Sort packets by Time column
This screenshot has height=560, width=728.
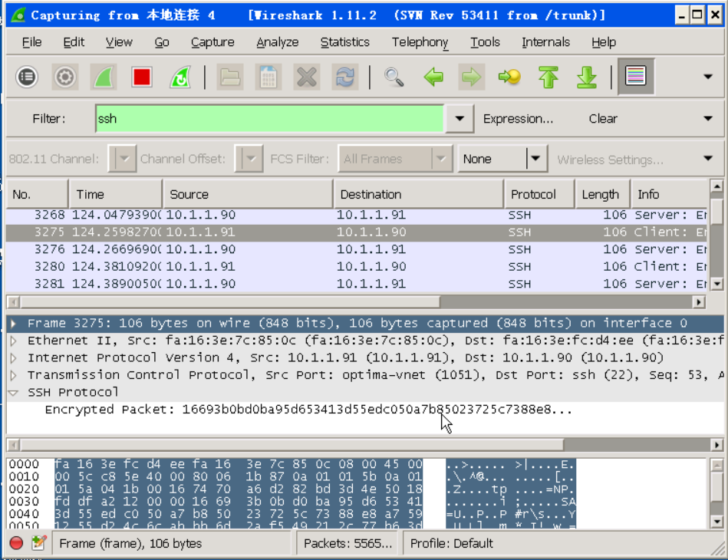(116, 194)
